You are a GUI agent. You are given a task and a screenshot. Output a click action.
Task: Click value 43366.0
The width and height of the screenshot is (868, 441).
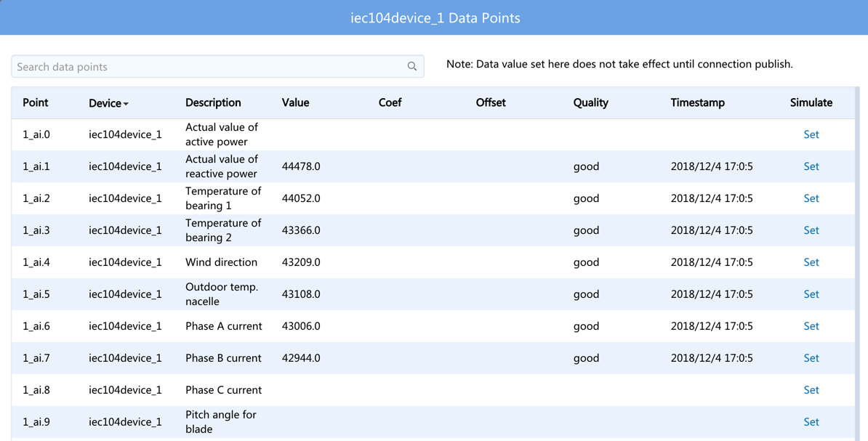[x=301, y=230]
